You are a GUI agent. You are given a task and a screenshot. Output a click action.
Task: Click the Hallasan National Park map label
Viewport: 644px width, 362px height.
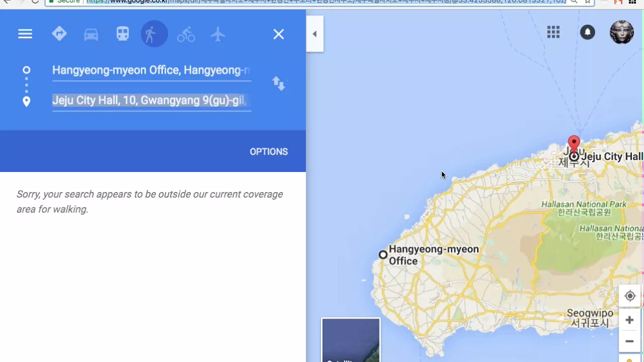coord(584,208)
